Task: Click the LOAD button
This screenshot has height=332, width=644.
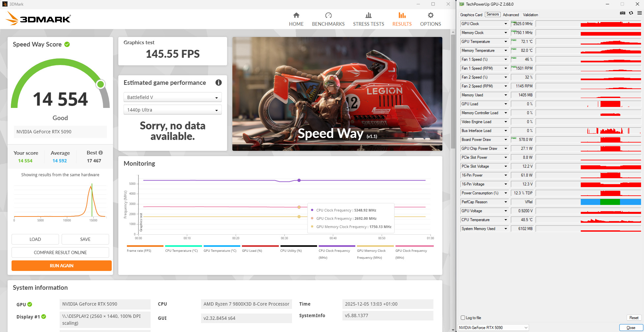Action: (35, 239)
